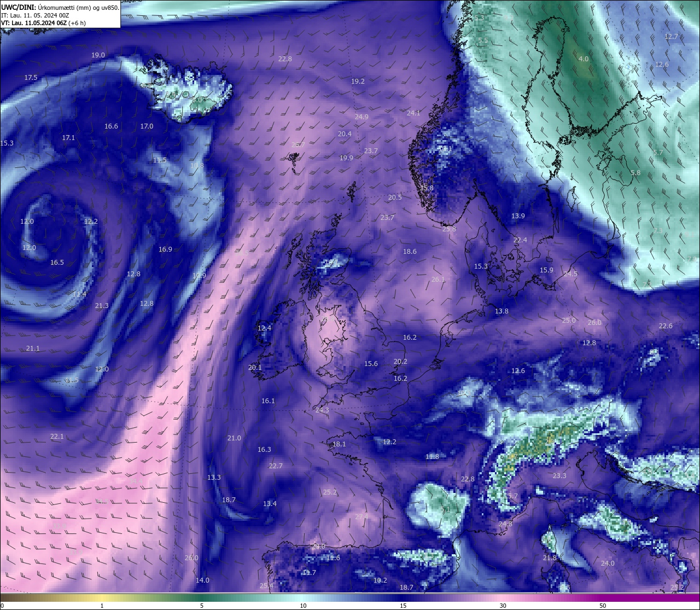Click the legend tick labeled 1

click(102, 606)
